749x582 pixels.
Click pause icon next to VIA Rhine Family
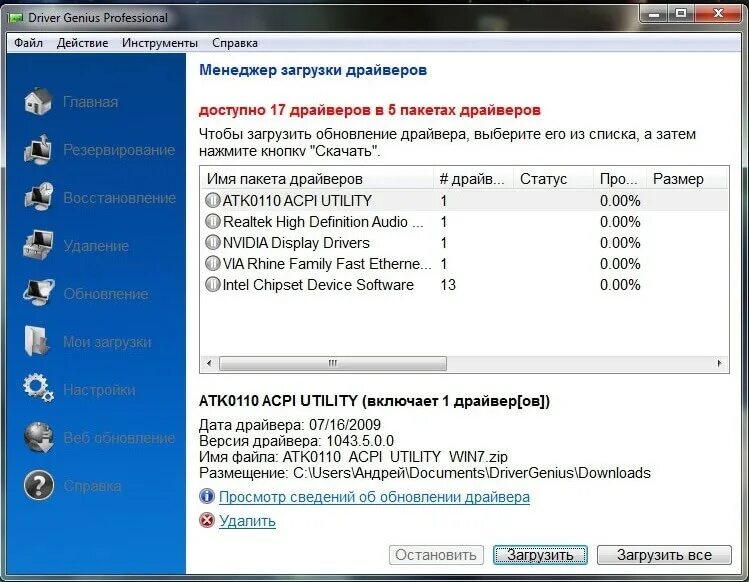pos(213,263)
